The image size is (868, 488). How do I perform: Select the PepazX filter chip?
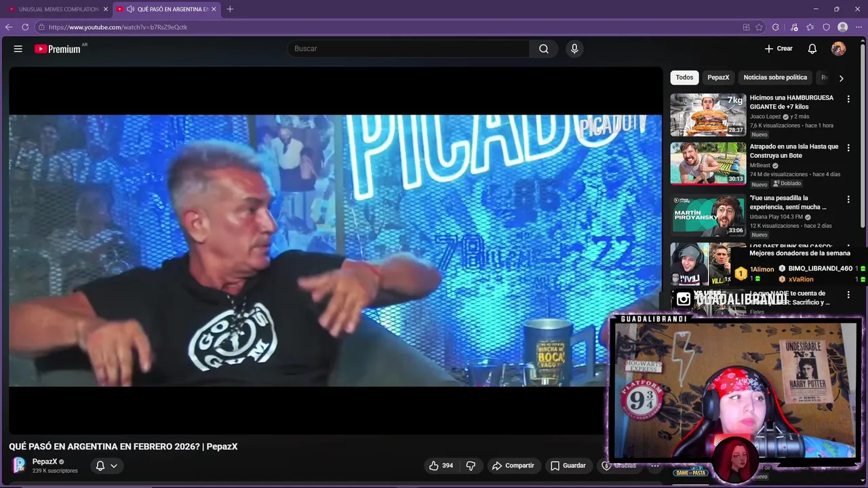coord(718,77)
